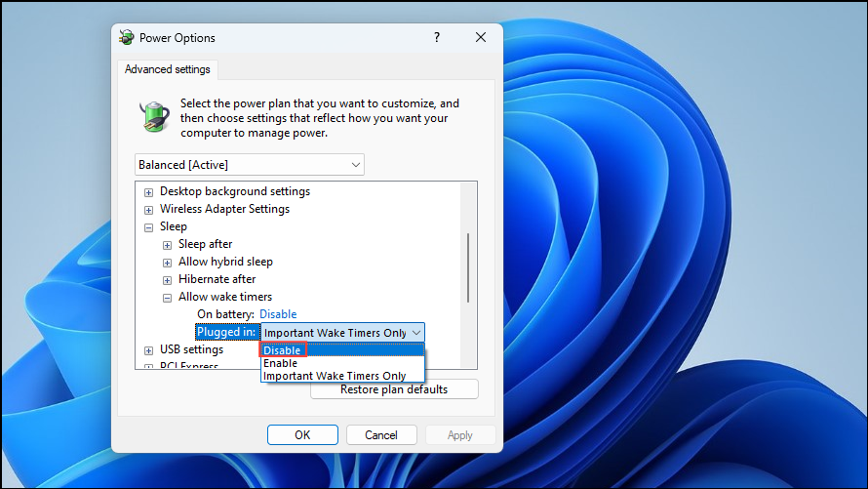Click the Power Options title bar icon
868x489 pixels.
point(126,38)
